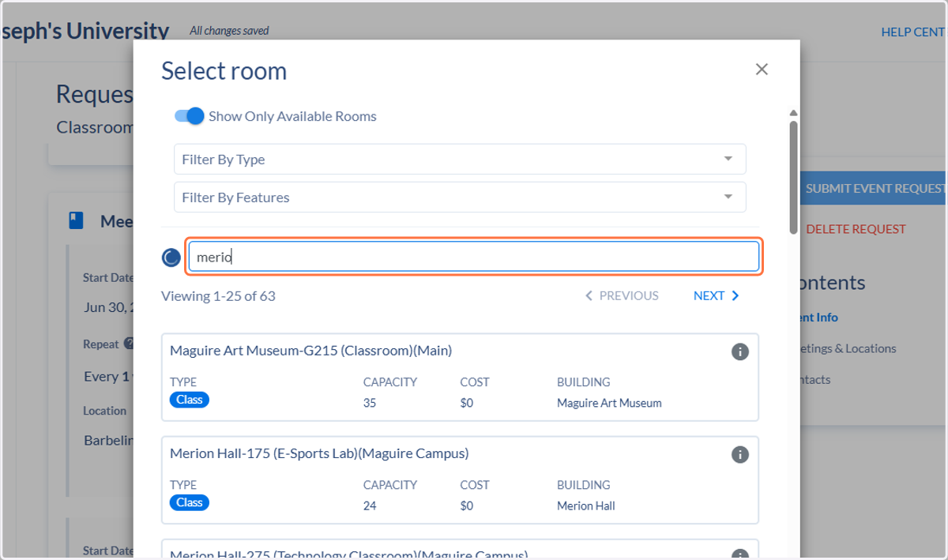Click DELETE REQUEST in background page
Viewport: 948px width, 560px height.
(856, 229)
